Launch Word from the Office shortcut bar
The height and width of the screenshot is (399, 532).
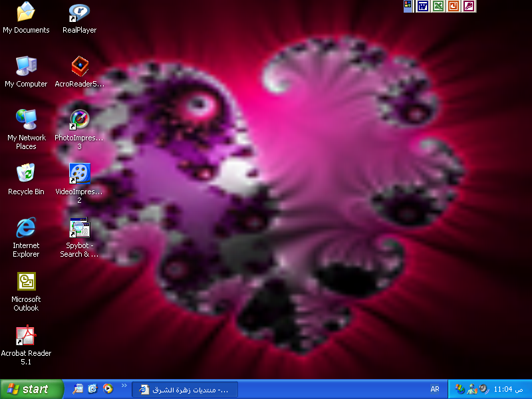pos(422,6)
